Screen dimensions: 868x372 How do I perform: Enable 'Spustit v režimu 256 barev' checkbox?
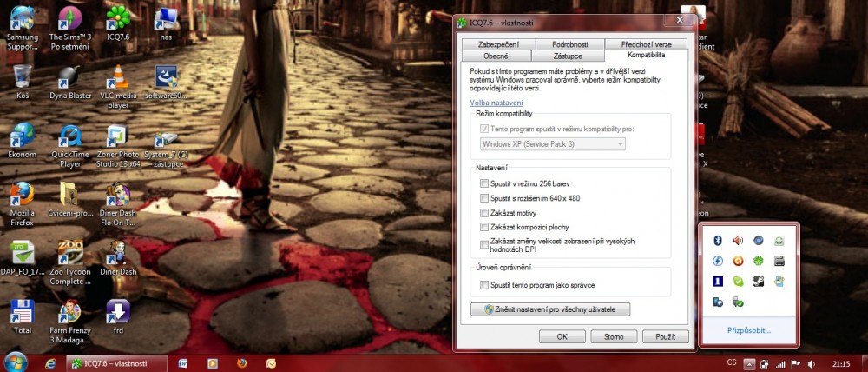pyautogui.click(x=484, y=183)
